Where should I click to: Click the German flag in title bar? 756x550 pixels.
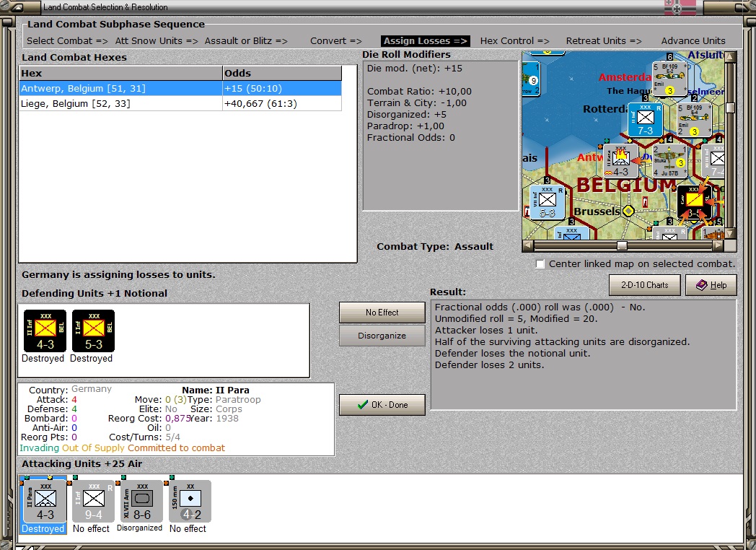[680, 6]
